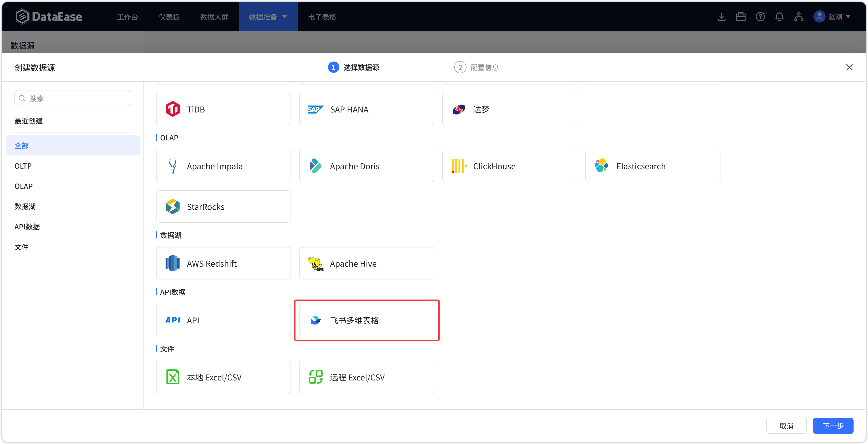Select 文件 category in sidebar
The height and width of the screenshot is (444, 868).
[73, 247]
